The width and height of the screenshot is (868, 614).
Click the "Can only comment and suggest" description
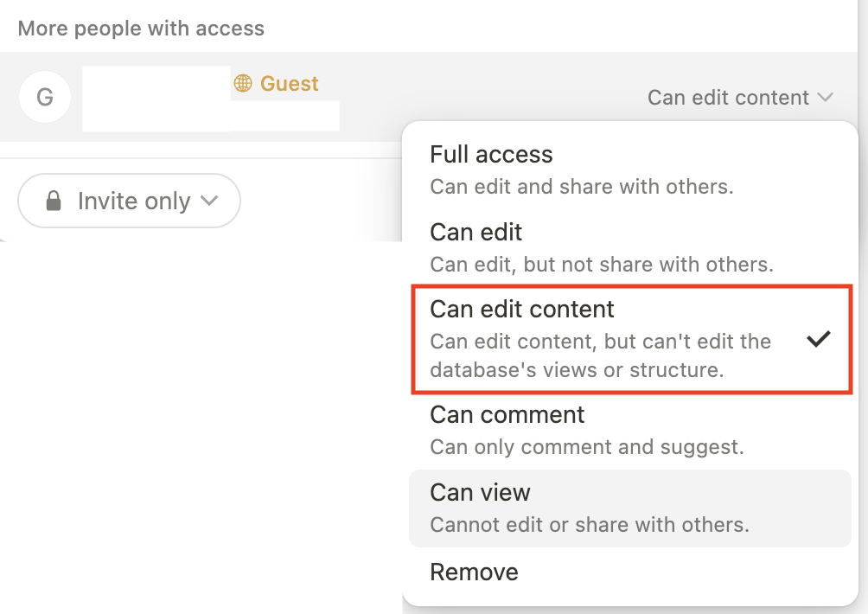pos(587,448)
